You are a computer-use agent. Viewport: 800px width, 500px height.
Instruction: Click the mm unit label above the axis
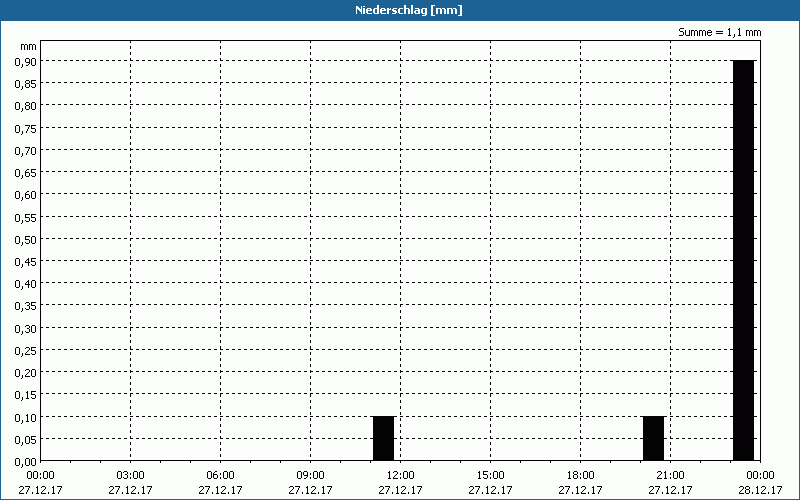tap(29, 46)
